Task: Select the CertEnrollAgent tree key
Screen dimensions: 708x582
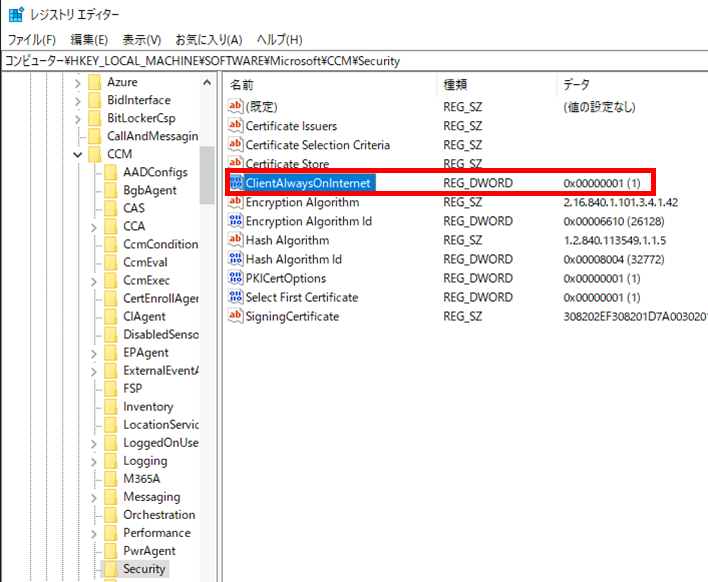Action: pyautogui.click(x=161, y=298)
